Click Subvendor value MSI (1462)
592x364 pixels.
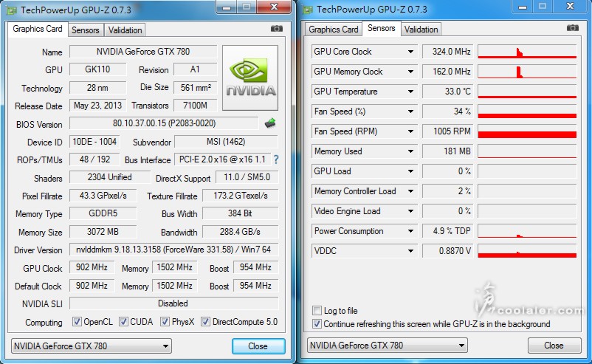pos(226,142)
